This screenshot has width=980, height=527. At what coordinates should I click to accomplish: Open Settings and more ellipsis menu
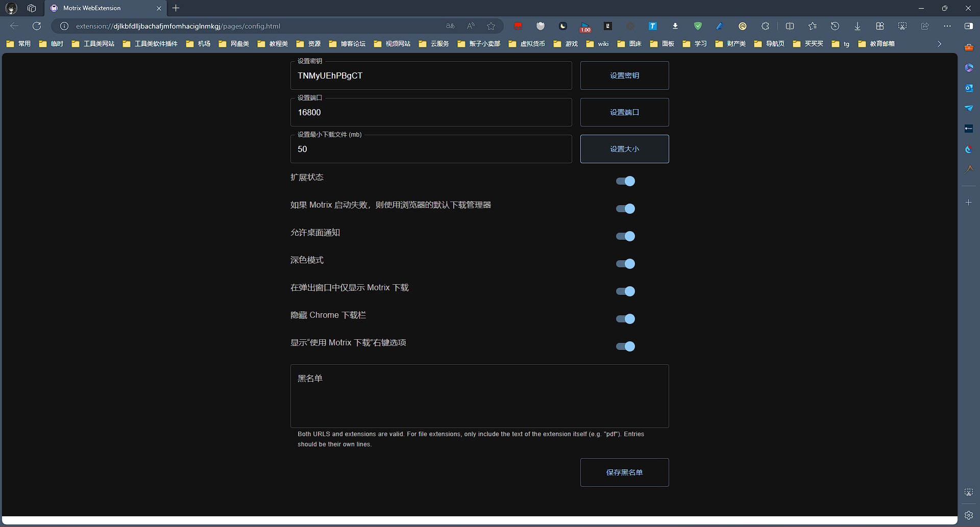click(x=947, y=26)
